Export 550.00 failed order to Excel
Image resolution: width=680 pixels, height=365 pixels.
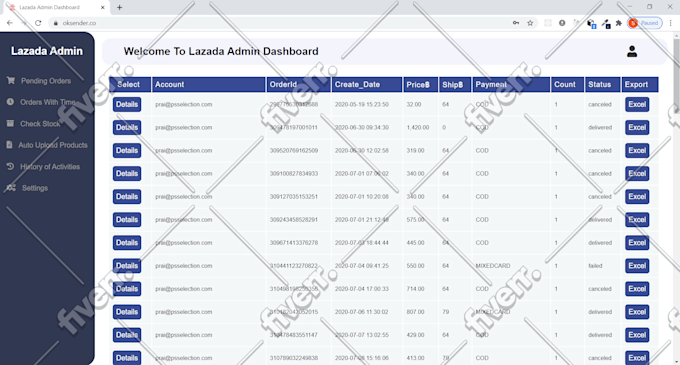point(637,266)
